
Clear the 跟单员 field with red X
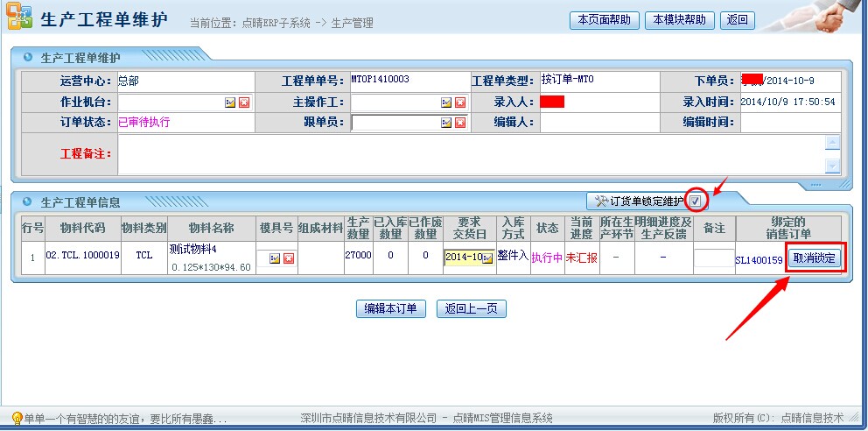(459, 123)
